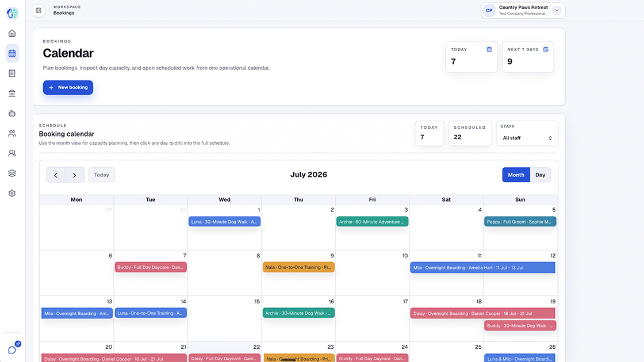Screen dimensions: 644x362
Task: Open Archie 60-Minute Adventure booking on July 3
Action: pos(372,222)
